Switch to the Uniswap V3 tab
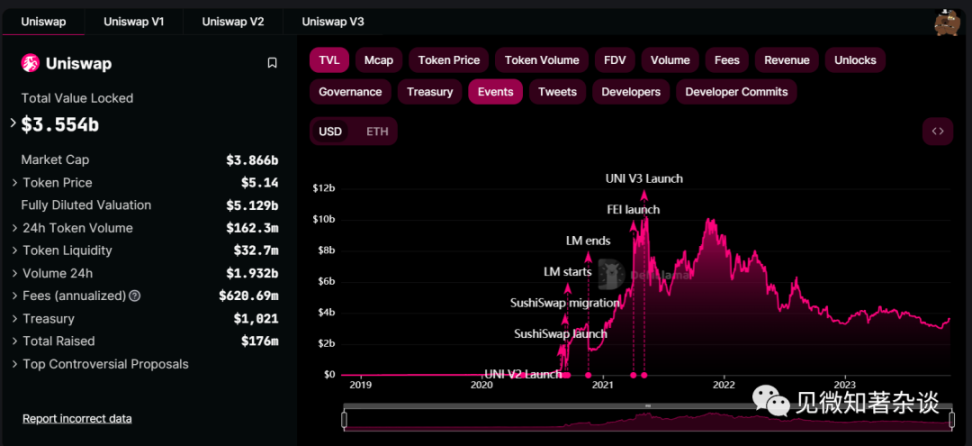 point(333,21)
